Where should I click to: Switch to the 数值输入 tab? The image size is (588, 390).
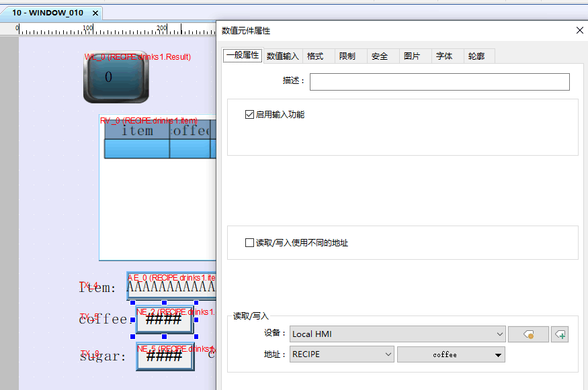point(282,56)
